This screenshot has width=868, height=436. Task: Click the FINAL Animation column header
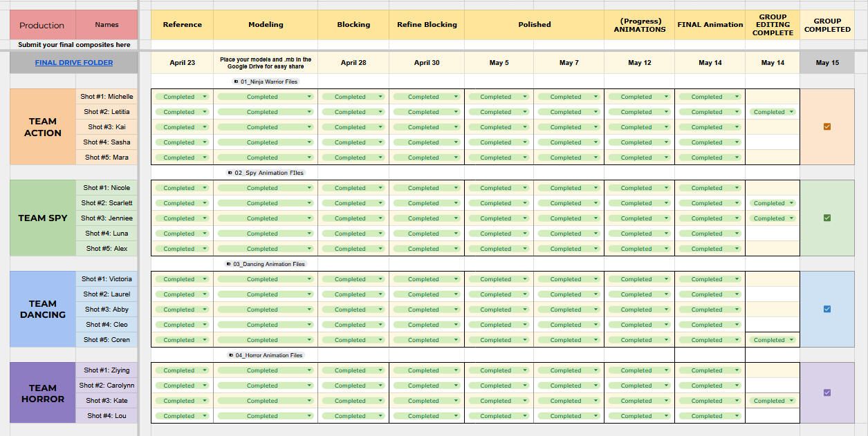(710, 25)
